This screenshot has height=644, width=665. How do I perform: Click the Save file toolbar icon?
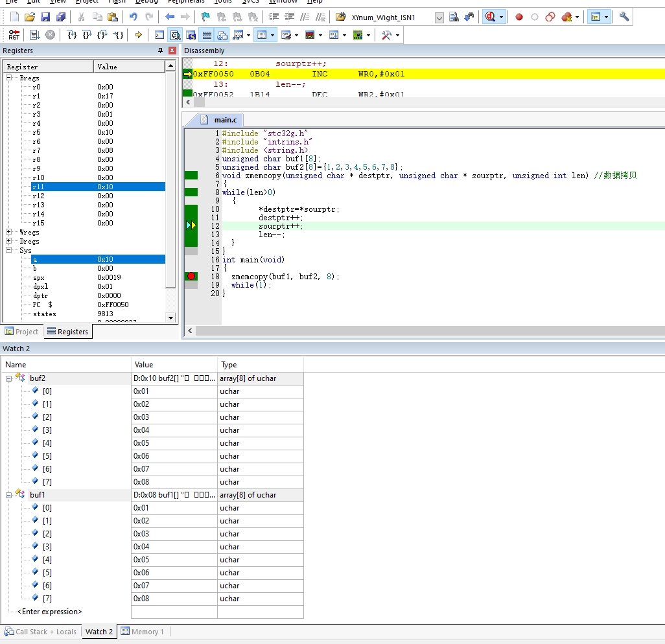click(45, 17)
